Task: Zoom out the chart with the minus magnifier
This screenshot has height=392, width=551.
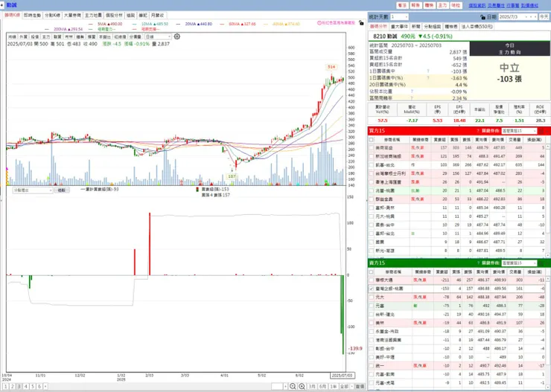Action: [x=293, y=386]
